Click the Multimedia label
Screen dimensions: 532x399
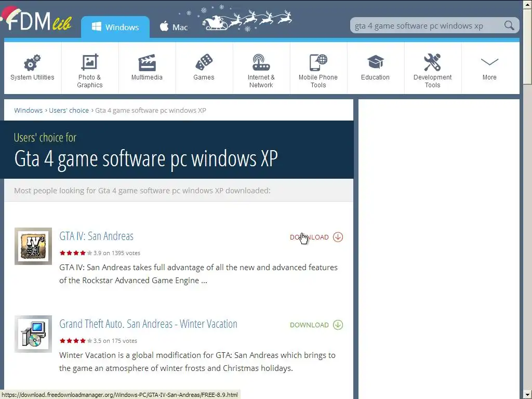147,77
